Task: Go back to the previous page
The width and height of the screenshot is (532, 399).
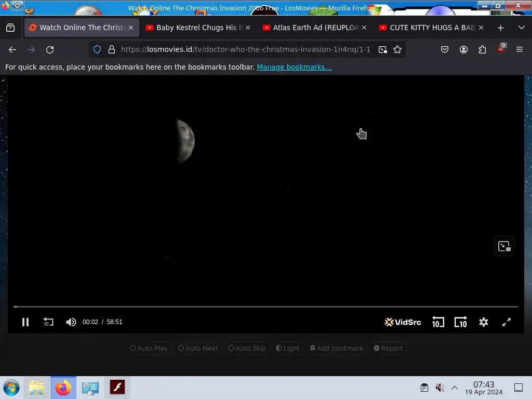Action: 12,49
